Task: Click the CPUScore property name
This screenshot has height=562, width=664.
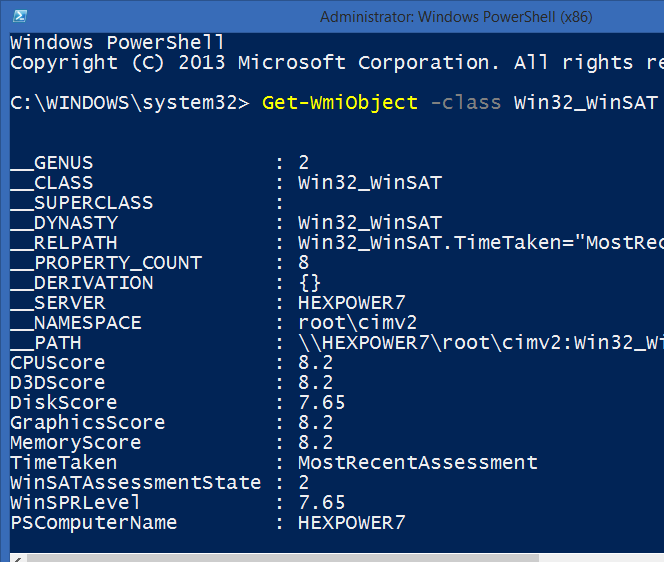Action: tap(58, 363)
